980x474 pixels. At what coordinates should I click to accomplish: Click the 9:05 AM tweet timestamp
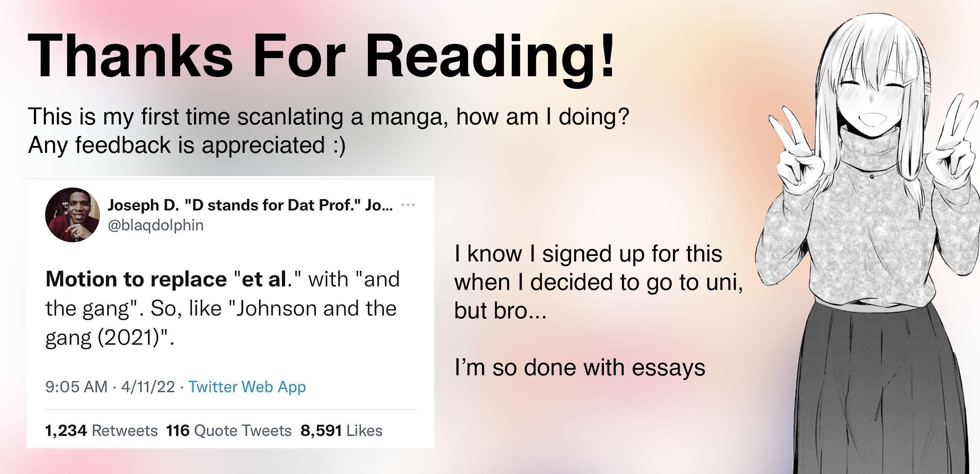(76, 387)
